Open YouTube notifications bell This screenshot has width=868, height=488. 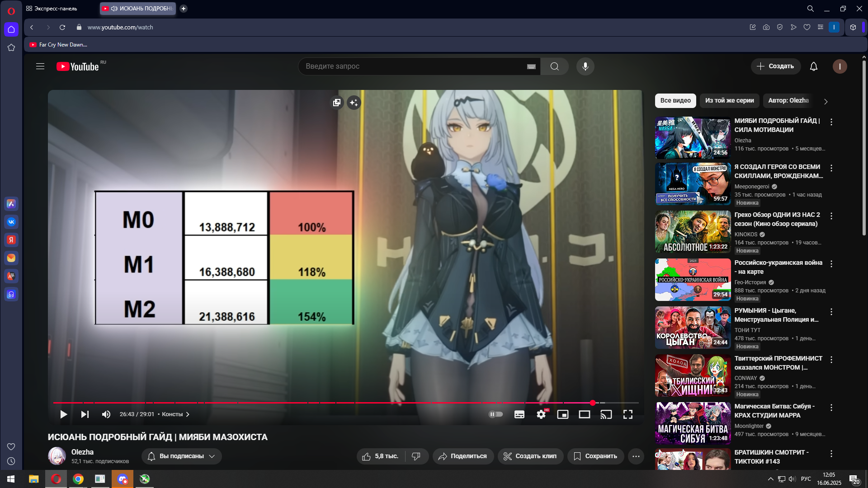(x=814, y=66)
